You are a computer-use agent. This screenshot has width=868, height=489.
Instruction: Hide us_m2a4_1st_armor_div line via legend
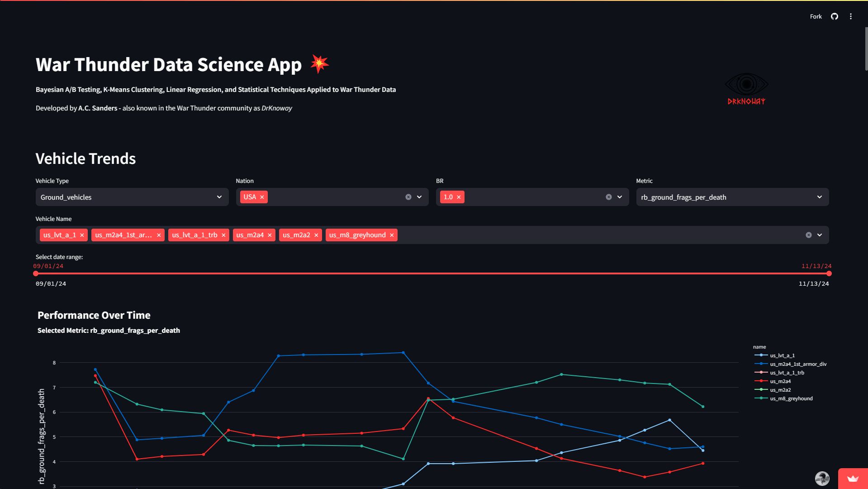[798, 364]
